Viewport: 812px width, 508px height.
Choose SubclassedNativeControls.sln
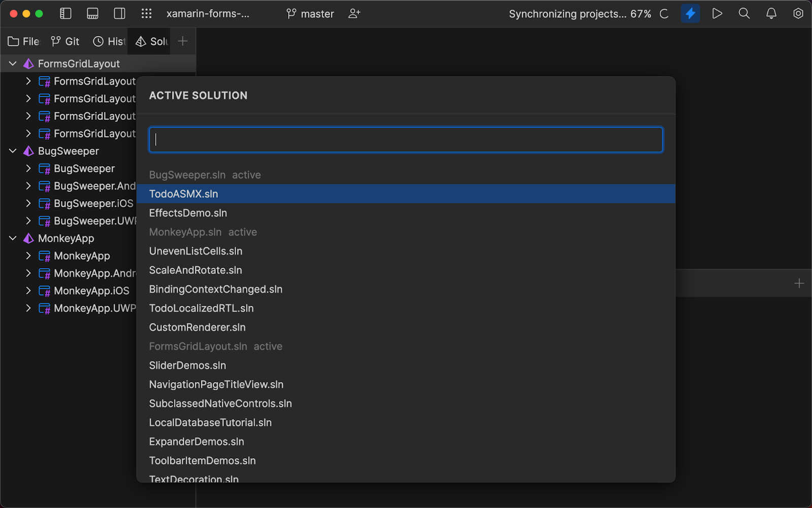(406, 403)
